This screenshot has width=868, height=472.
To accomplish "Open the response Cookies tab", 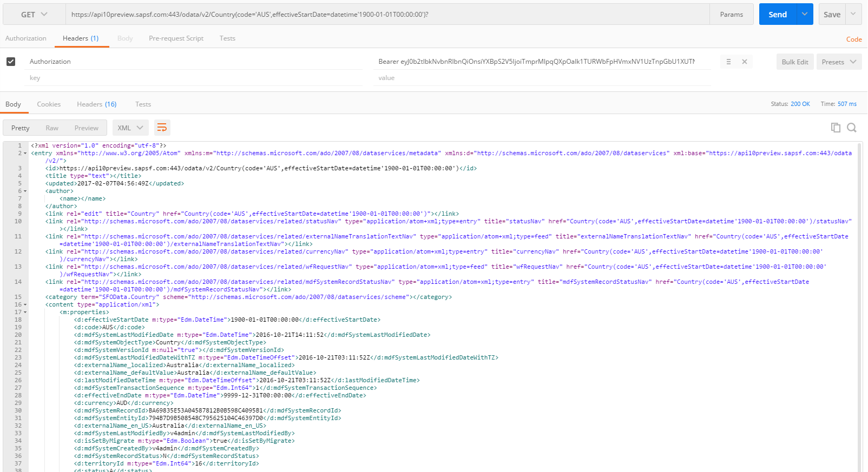I will 49,104.
